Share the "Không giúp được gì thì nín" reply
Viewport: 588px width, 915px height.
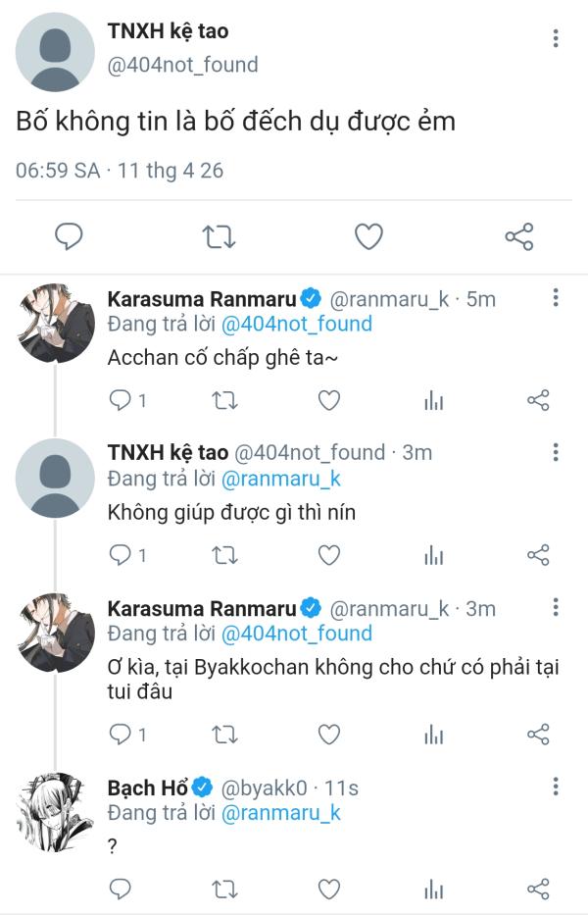(538, 555)
